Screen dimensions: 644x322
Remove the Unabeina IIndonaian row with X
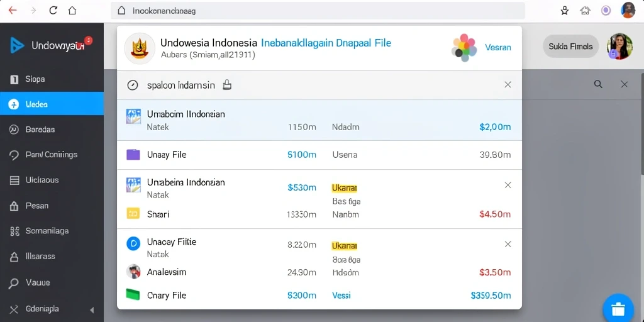pyautogui.click(x=508, y=186)
